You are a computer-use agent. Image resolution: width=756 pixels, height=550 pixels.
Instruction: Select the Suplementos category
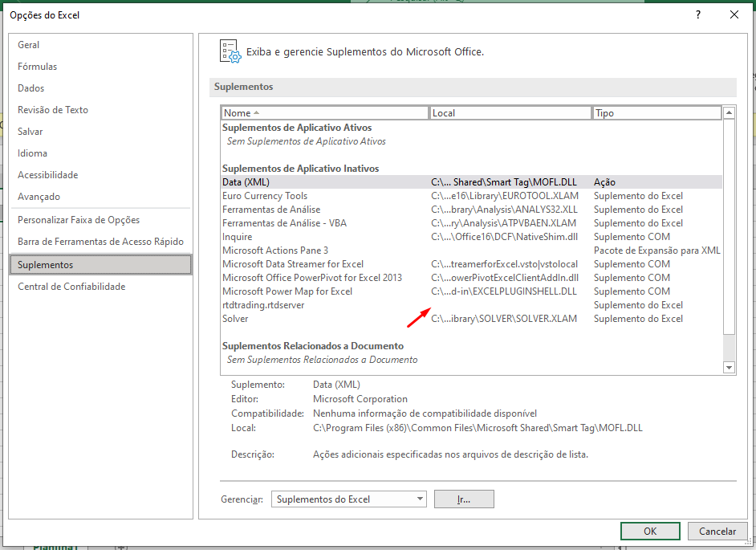tap(101, 265)
